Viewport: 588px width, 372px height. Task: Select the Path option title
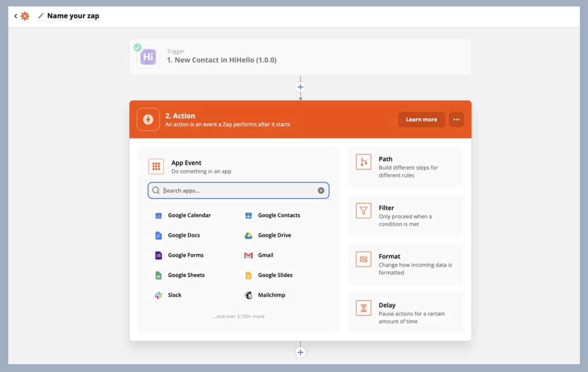tap(385, 159)
